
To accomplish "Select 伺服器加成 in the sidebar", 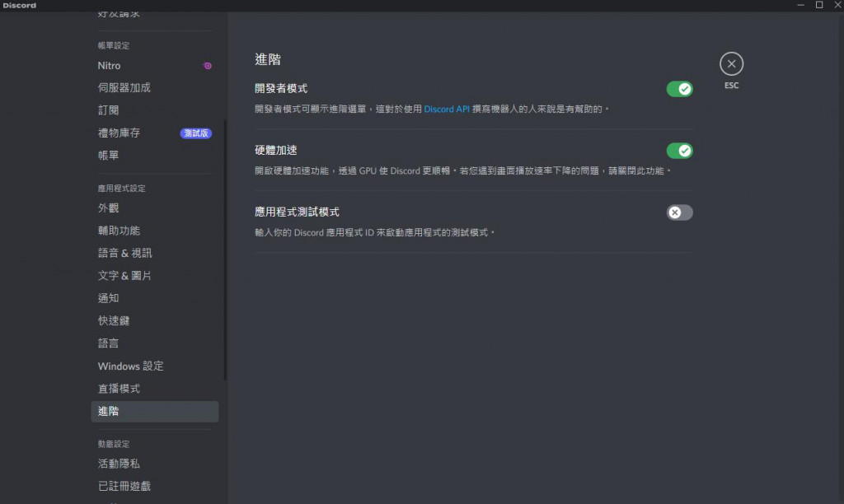I will point(154,87).
